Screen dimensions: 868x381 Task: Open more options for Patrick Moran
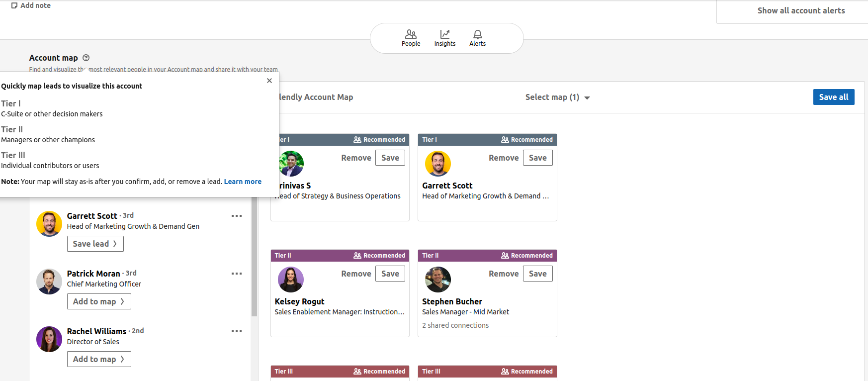click(237, 274)
